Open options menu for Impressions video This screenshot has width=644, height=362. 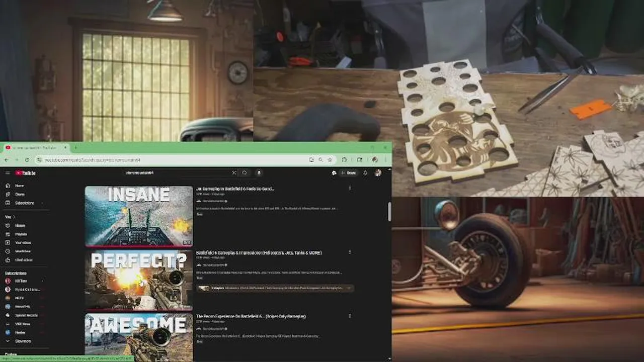(350, 252)
